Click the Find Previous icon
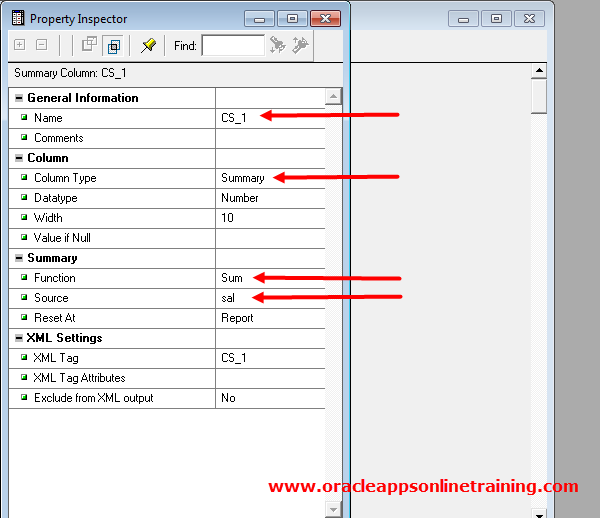 pos(300,45)
